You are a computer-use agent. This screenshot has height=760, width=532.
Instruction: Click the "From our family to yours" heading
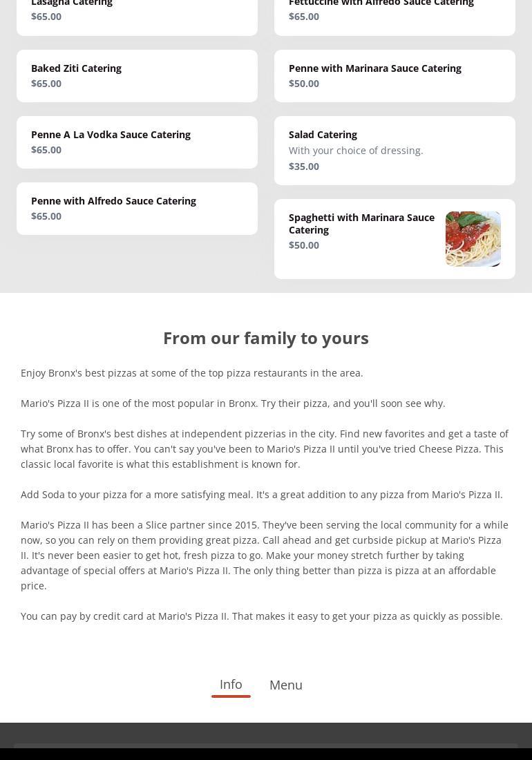pyautogui.click(x=266, y=338)
